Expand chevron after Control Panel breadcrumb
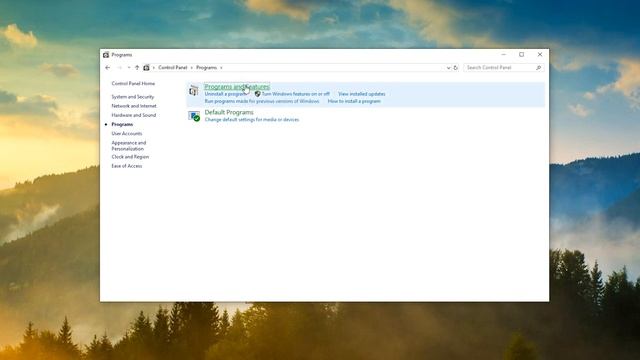The image size is (640, 360). click(x=191, y=68)
